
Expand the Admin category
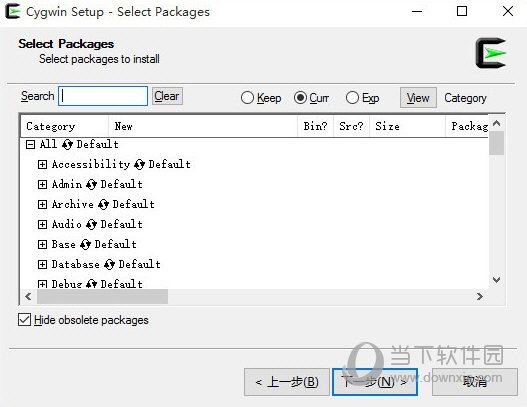(42, 185)
